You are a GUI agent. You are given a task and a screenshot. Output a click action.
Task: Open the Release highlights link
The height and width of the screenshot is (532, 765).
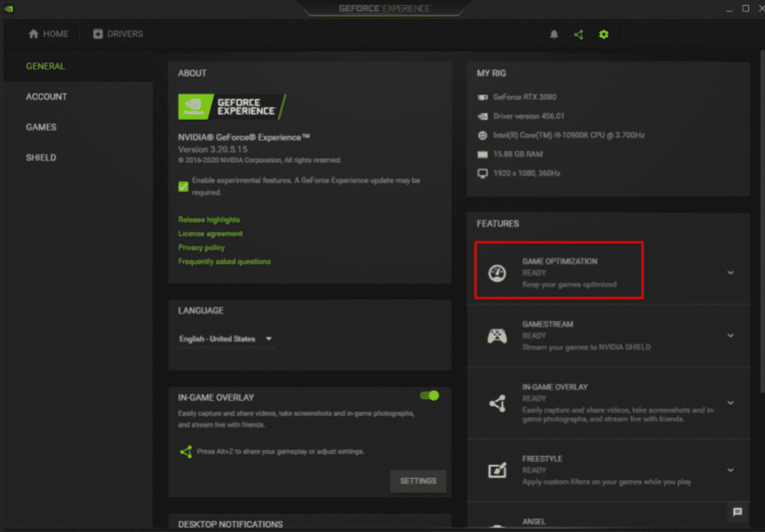[209, 220]
